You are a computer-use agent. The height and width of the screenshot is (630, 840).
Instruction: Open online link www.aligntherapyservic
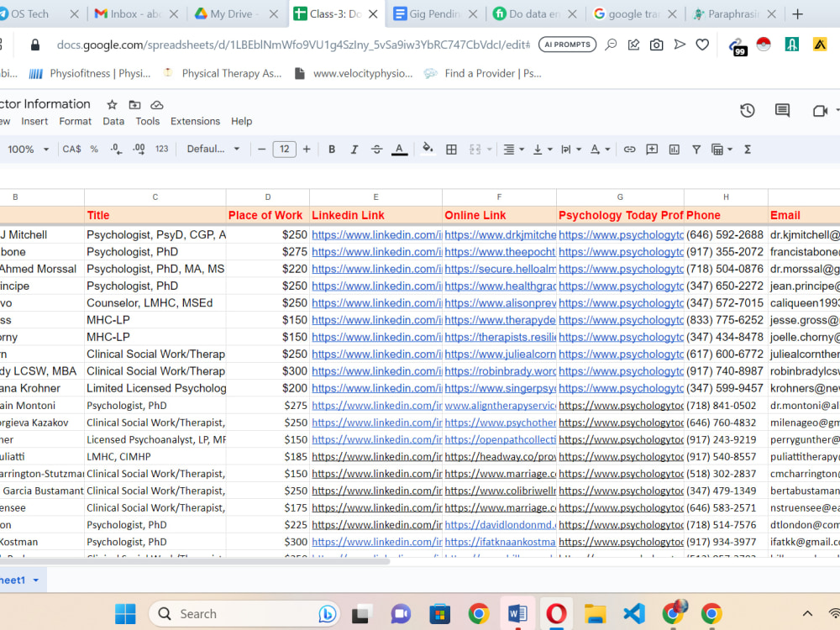pyautogui.click(x=500, y=406)
